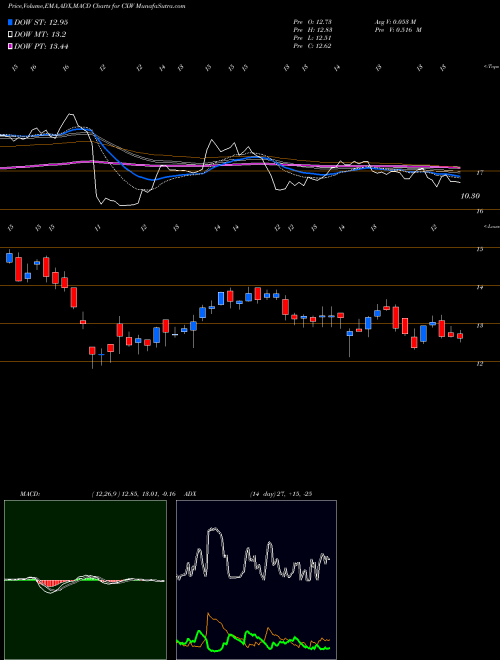
Task: Select the 'DOW PT: 13.44' legend text
Action: 41,46
